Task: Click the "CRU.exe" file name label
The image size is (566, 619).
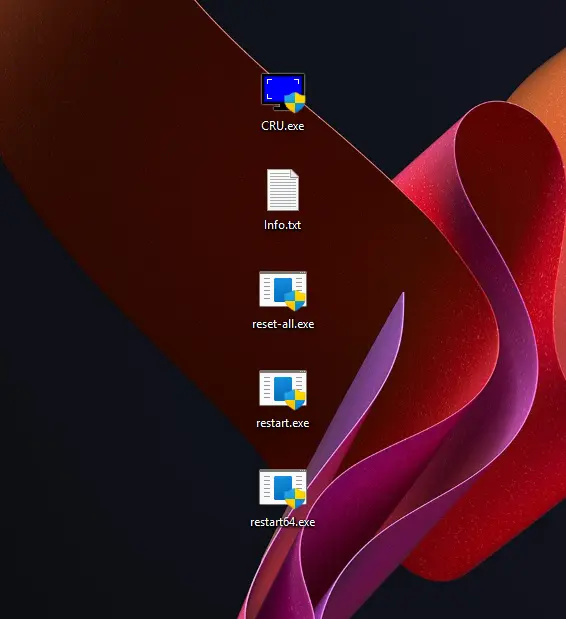Action: click(x=283, y=126)
